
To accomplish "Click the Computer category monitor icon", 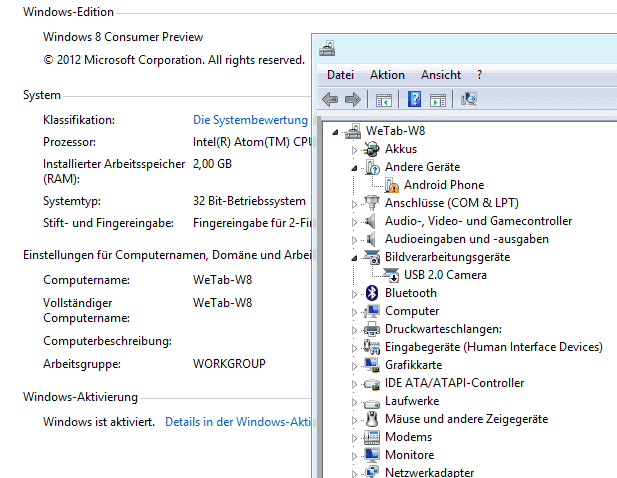I will pyautogui.click(x=372, y=311).
